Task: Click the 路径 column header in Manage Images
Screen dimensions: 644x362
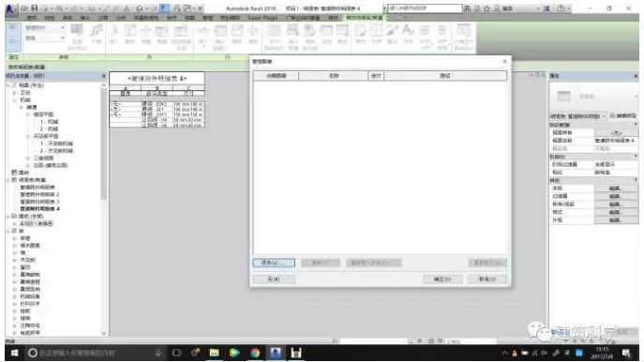Action: (x=445, y=76)
